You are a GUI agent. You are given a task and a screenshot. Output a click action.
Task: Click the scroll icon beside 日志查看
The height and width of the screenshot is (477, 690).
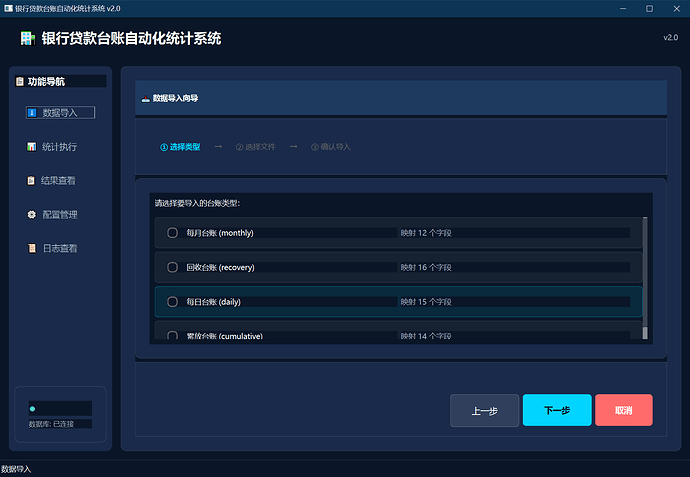[x=32, y=249]
